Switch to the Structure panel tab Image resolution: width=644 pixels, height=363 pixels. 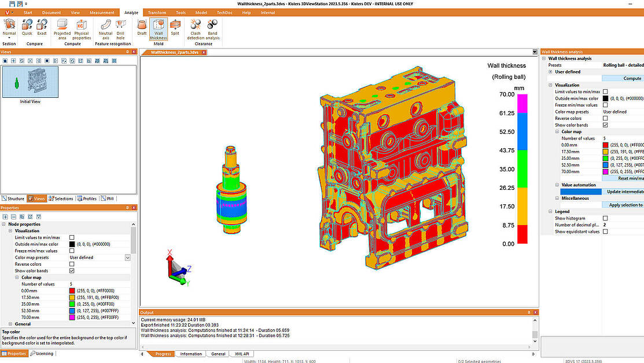point(13,199)
